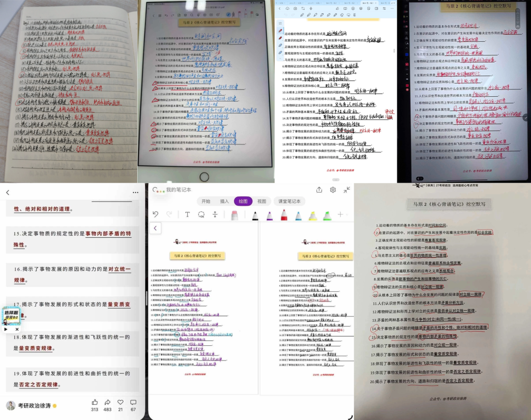The width and height of the screenshot is (531, 420).
Task: Click the text 19.体现了事物发展的前进性和曲折性的统一的
Action: [x=72, y=373]
